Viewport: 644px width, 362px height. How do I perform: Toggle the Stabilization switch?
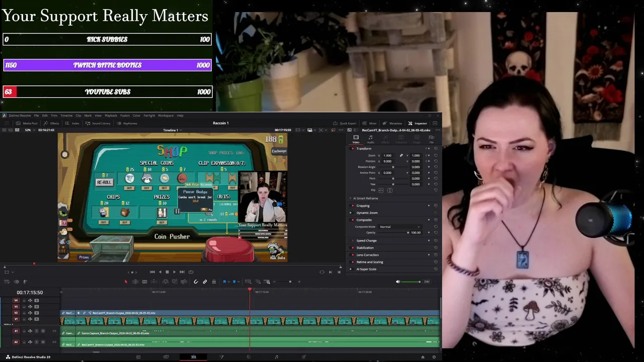[352, 248]
